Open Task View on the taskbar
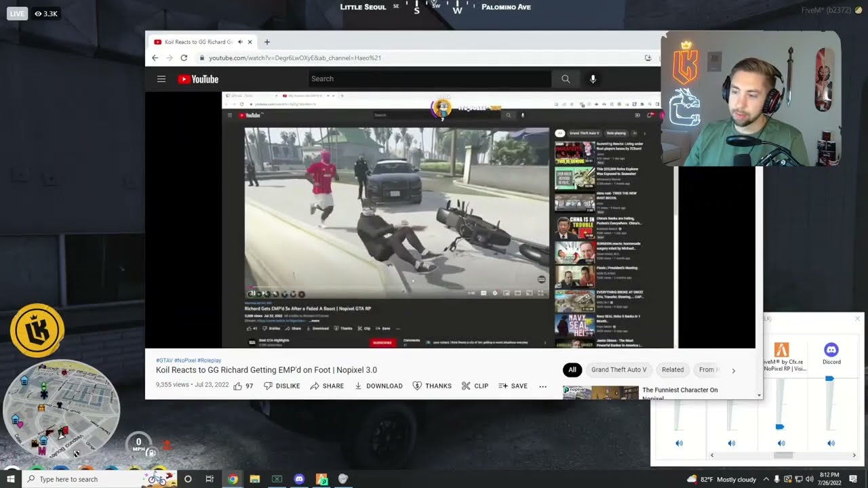Screen dimensions: 868x488 pyautogui.click(x=210, y=479)
